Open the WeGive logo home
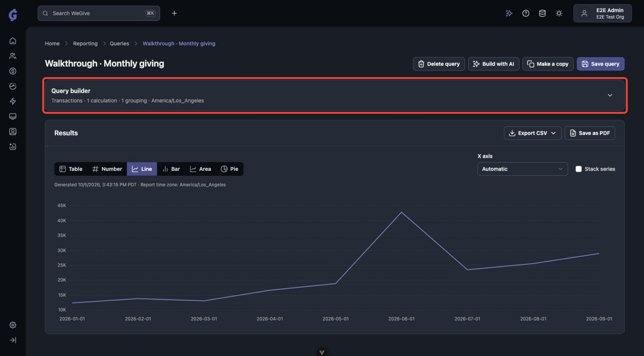This screenshot has height=356, width=644. click(x=13, y=15)
